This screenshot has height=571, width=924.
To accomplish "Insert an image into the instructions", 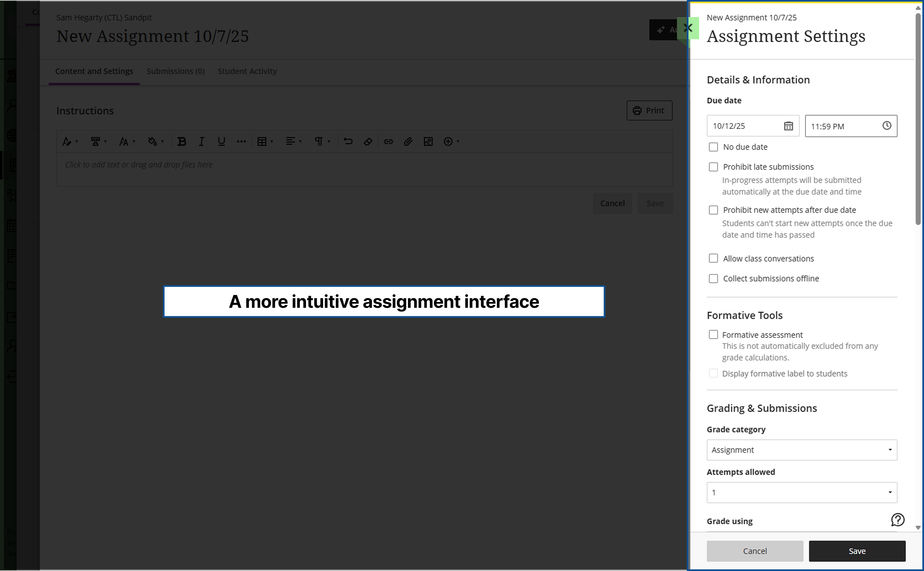I will 428,141.
